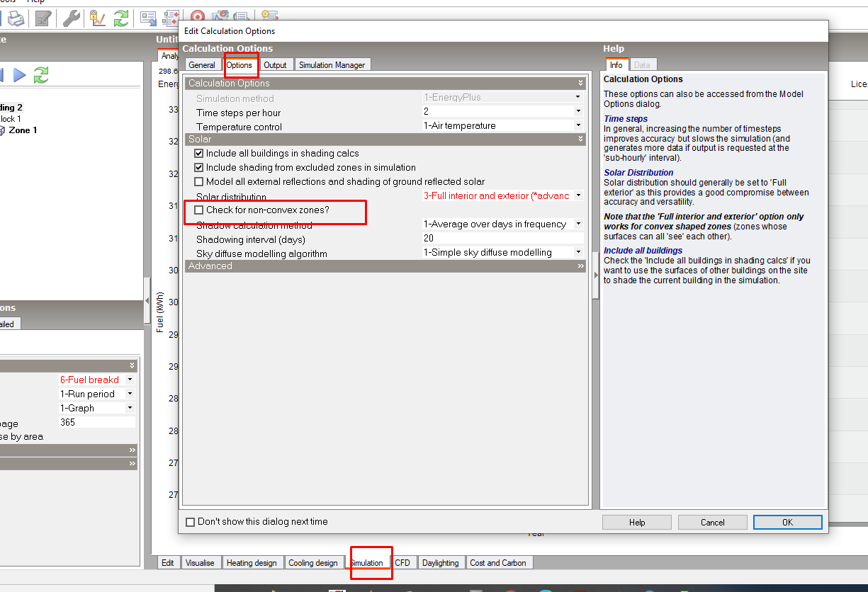The height and width of the screenshot is (592, 868).
Task: Open the Daylighting tab
Action: pyautogui.click(x=440, y=563)
